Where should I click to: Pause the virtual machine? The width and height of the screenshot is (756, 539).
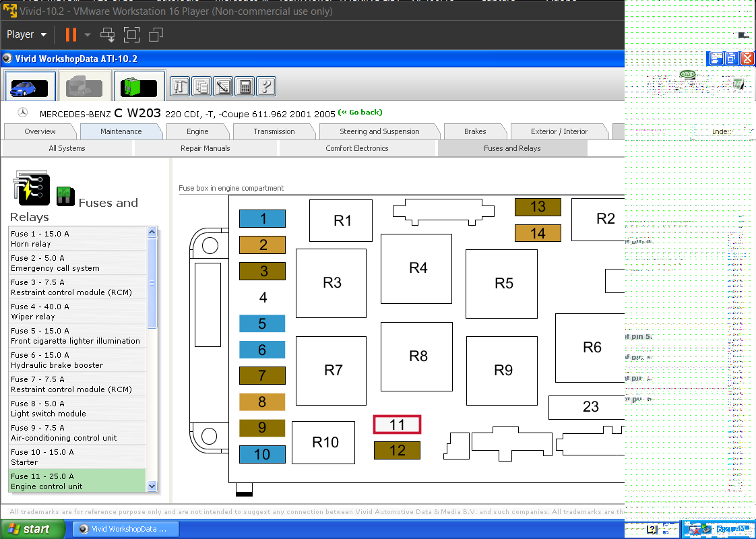point(71,34)
